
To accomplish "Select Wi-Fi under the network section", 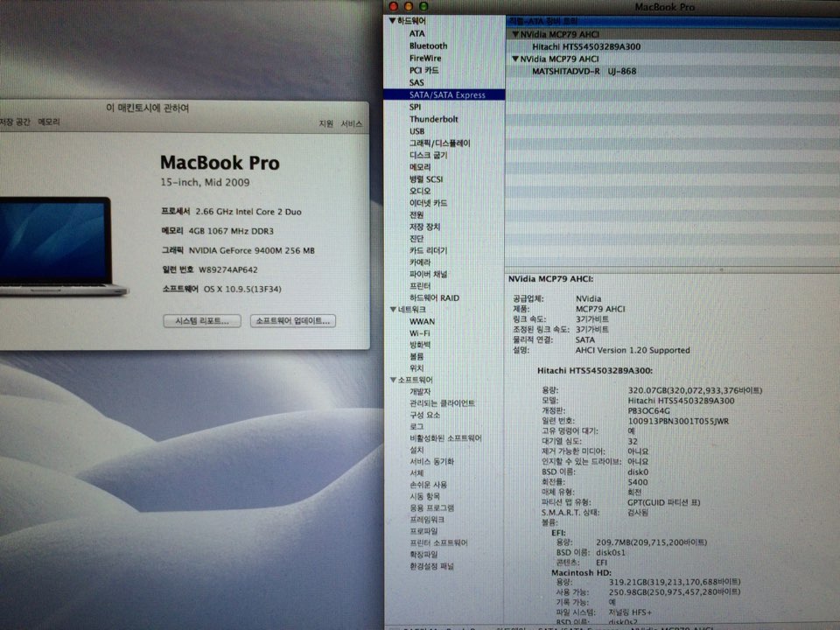I will 419,333.
